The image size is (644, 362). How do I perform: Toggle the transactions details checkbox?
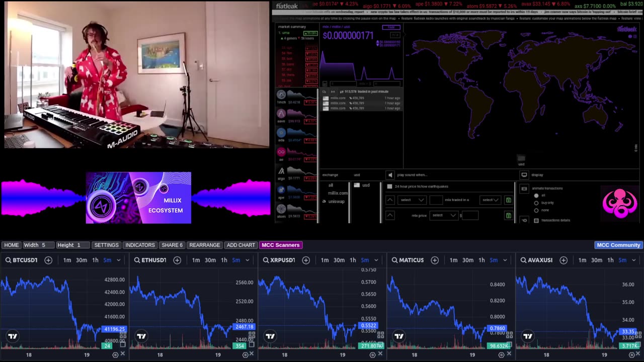[536, 220]
